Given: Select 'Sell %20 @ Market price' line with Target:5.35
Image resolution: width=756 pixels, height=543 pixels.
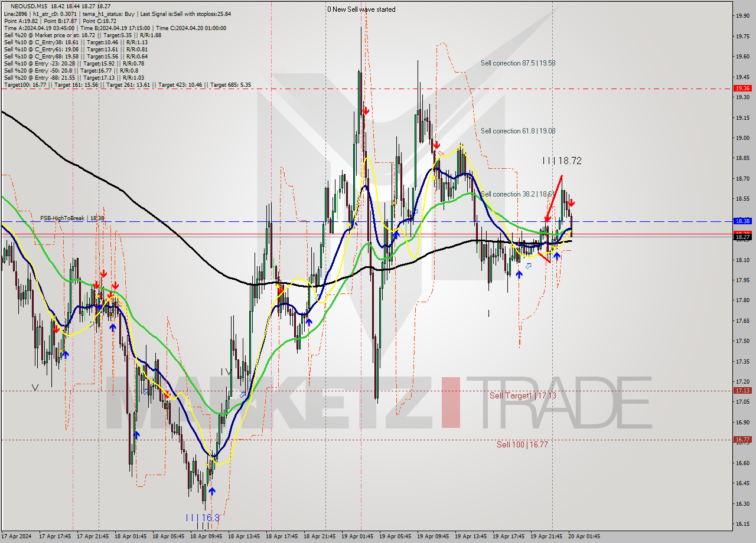Looking at the screenshot, I should click(82, 35).
